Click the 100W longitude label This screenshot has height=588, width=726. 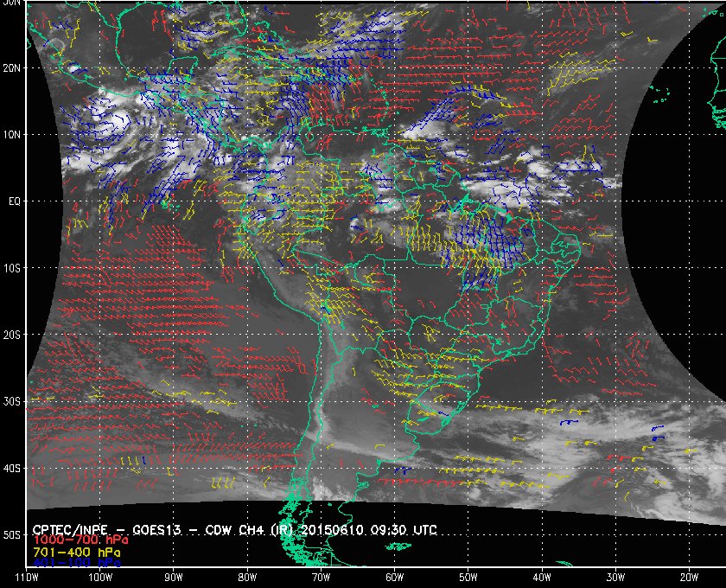coord(100,578)
